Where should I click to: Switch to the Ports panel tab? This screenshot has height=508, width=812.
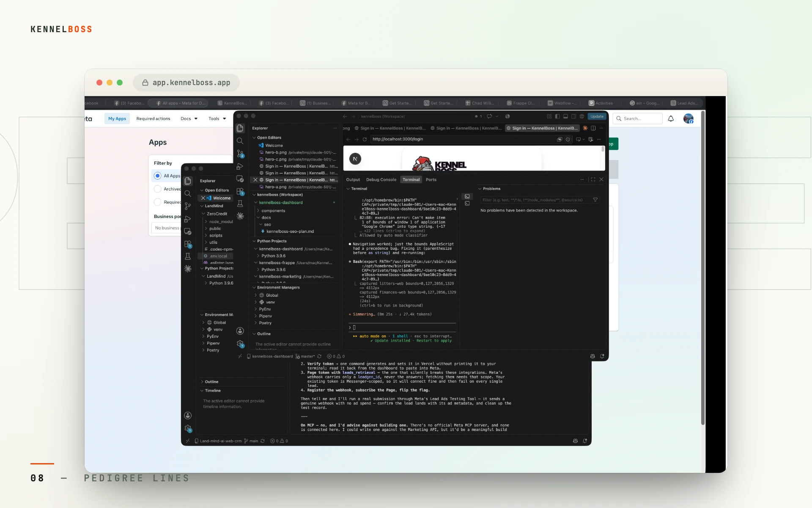pyautogui.click(x=431, y=180)
